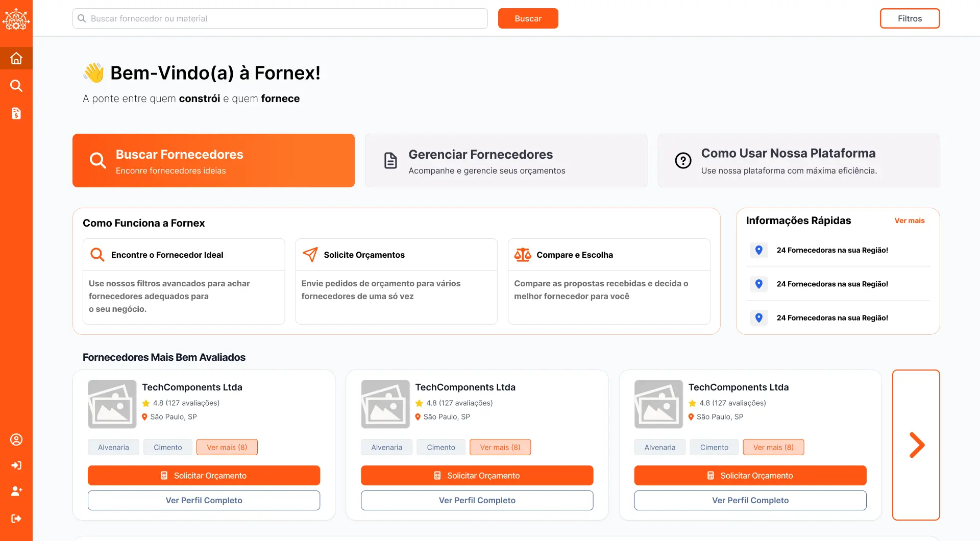Open the search icon in sidebar

coord(16,86)
